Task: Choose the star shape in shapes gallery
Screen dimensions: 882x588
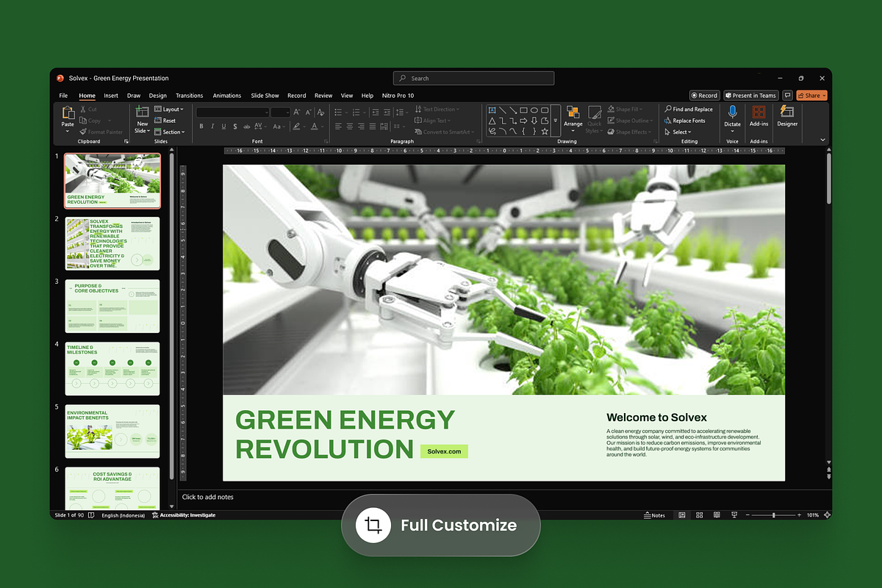Action: [x=545, y=132]
